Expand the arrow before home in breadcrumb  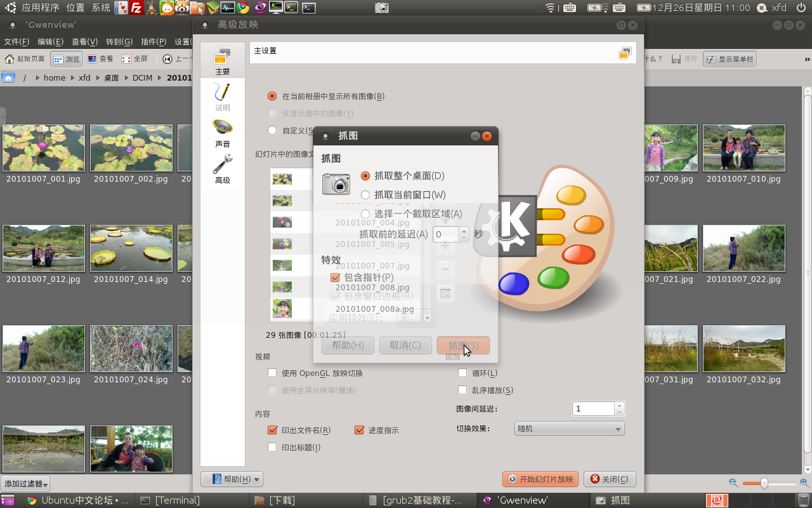37,78
